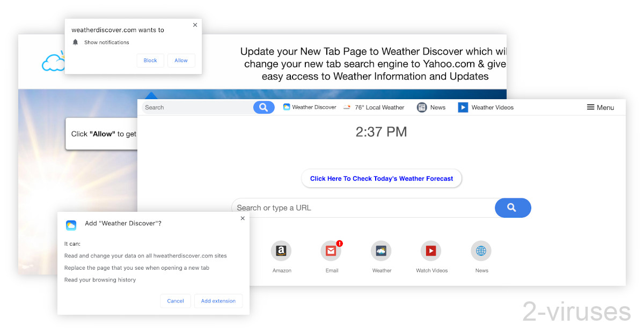
Task: Click the blue magnifier in top toolbar
Action: tap(264, 107)
